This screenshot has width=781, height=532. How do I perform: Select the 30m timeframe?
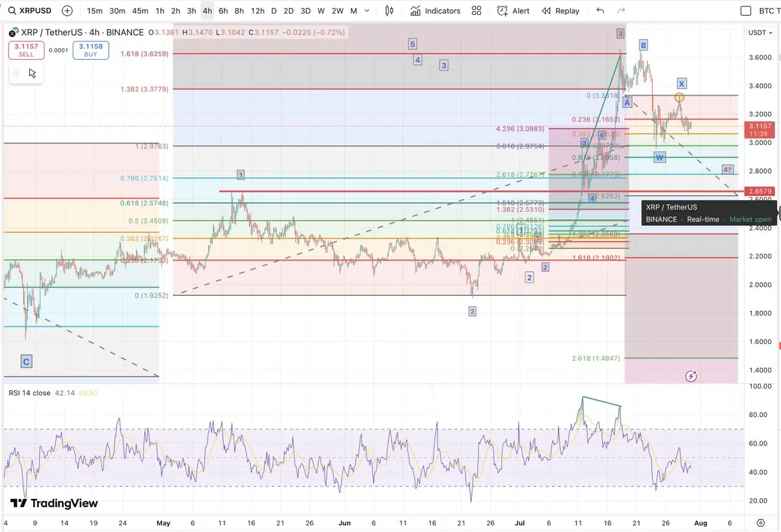[x=117, y=11]
